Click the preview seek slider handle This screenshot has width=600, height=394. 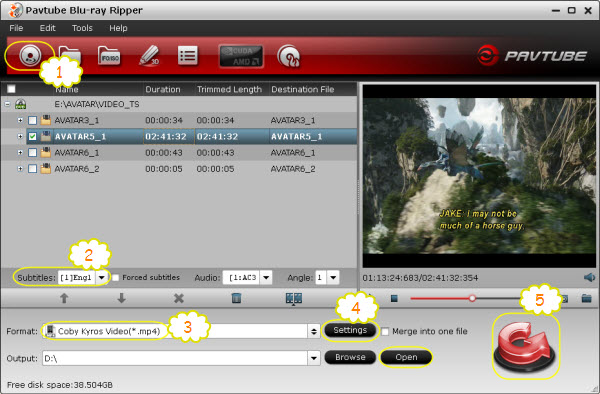pos(472,298)
